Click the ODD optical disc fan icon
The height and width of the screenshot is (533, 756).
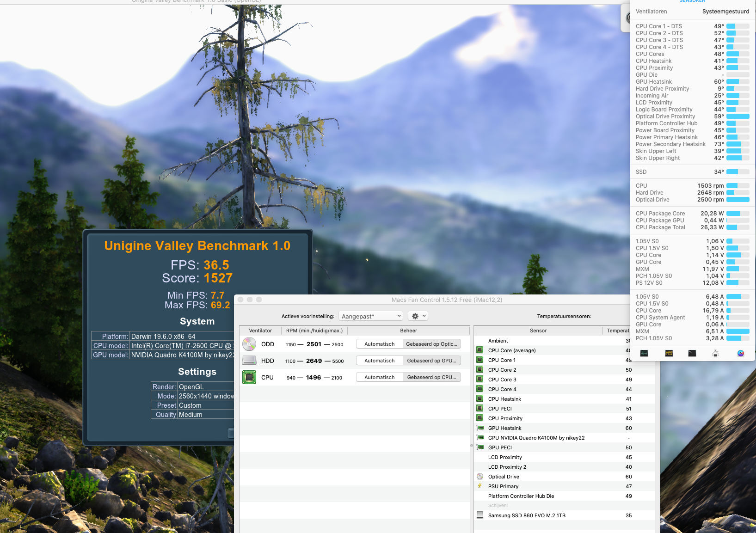pyautogui.click(x=249, y=344)
